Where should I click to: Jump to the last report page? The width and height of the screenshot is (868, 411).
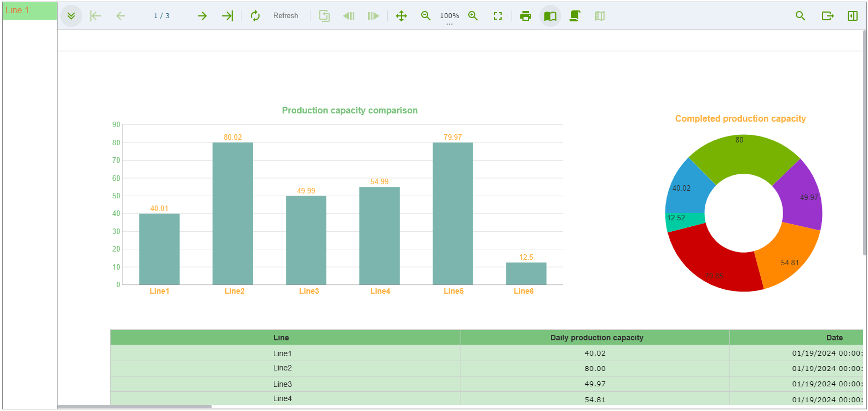[227, 16]
